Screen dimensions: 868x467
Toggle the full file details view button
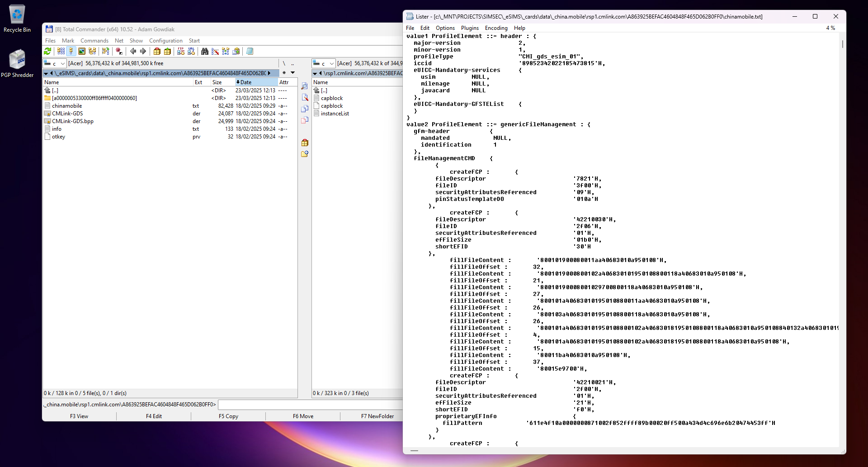click(x=71, y=52)
